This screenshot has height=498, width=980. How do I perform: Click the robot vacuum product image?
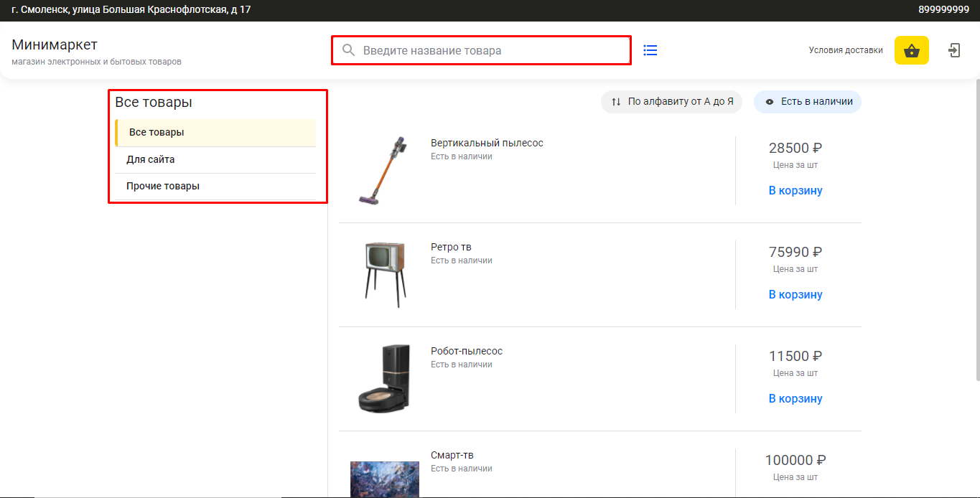[384, 379]
